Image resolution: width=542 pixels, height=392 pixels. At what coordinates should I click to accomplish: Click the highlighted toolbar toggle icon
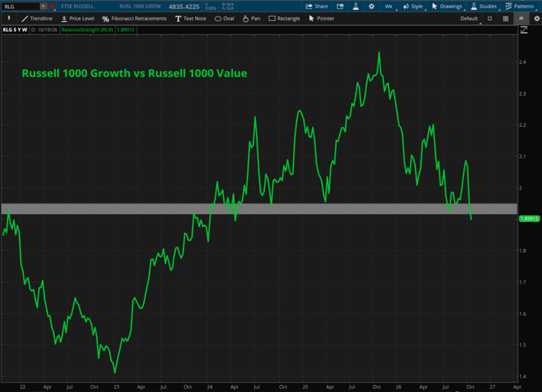click(521, 19)
